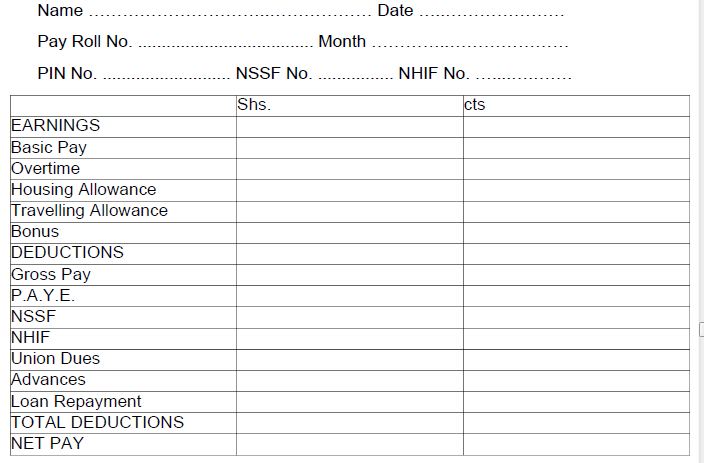Viewport: 704px width, 463px height.
Task: Click the NET PAY Shs. cell
Action: pos(349,444)
